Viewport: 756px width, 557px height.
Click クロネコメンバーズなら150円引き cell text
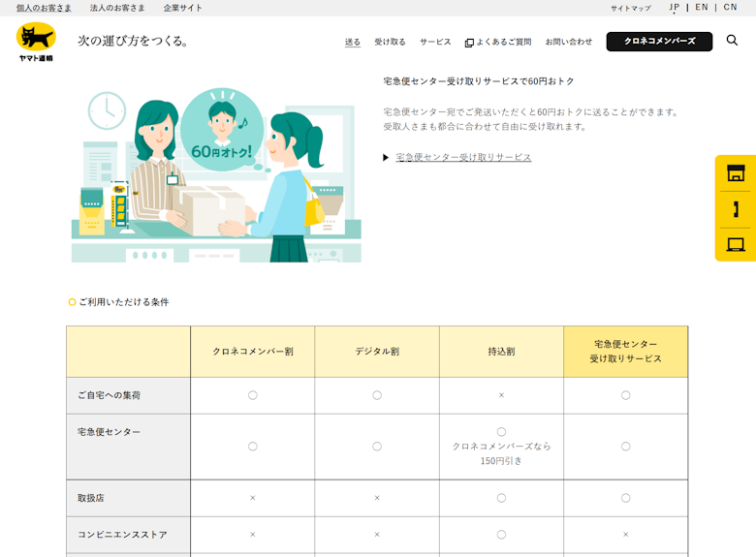click(501, 454)
